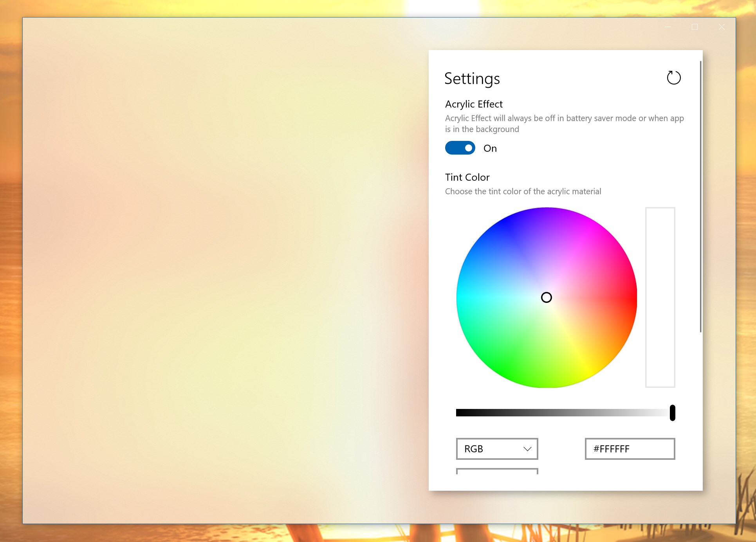756x542 pixels.
Task: Maximize the app window
Action: [695, 27]
